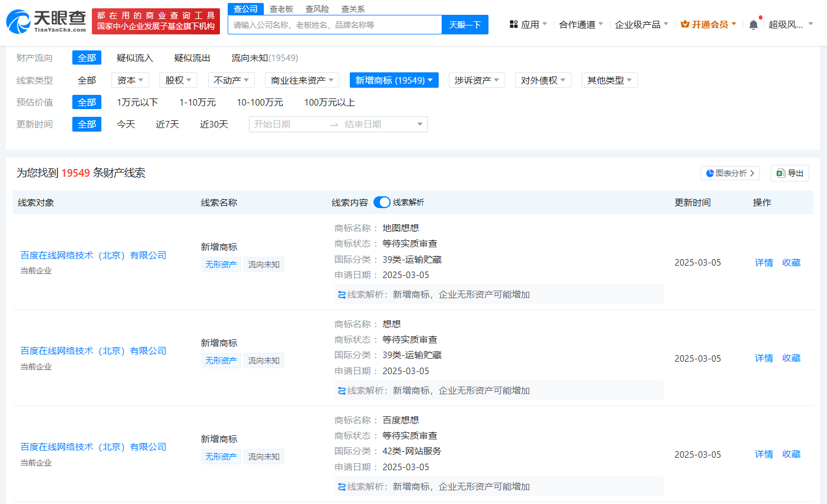Viewport: 827px width, 504px height.
Task: Open 详情 for the 地图想想 trademark
Action: pyautogui.click(x=764, y=263)
